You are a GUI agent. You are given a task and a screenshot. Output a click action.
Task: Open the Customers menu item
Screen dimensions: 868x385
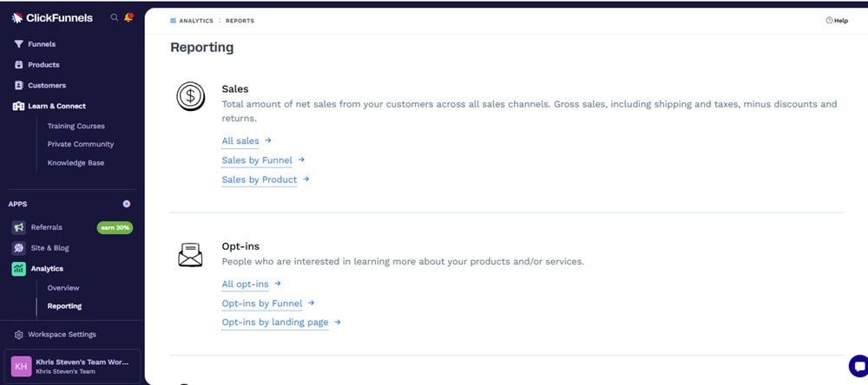(x=47, y=85)
